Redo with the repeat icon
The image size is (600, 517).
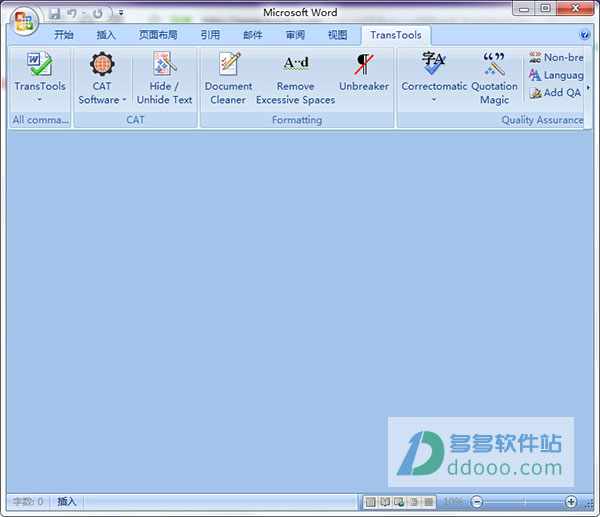[x=98, y=14]
